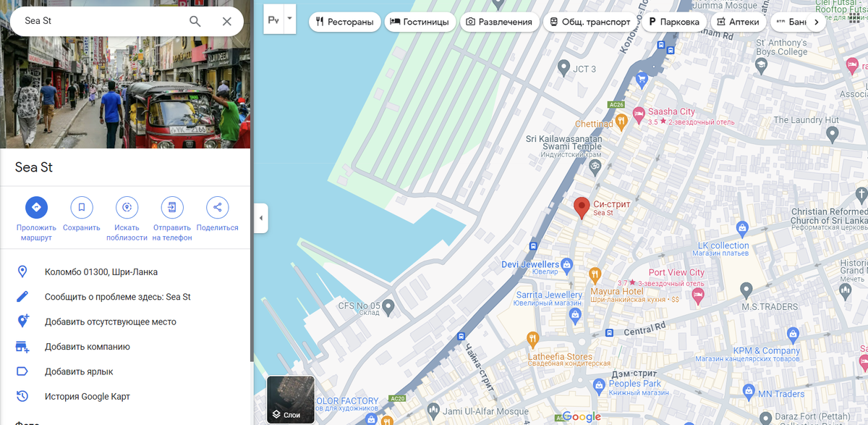Click the search magnifier icon
The image size is (868, 425).
(x=195, y=21)
